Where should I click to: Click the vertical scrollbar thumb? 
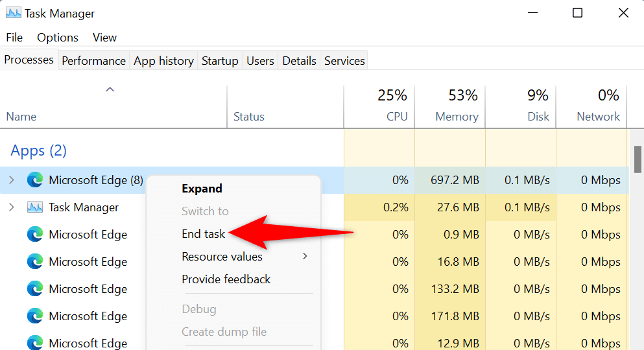tap(638, 159)
